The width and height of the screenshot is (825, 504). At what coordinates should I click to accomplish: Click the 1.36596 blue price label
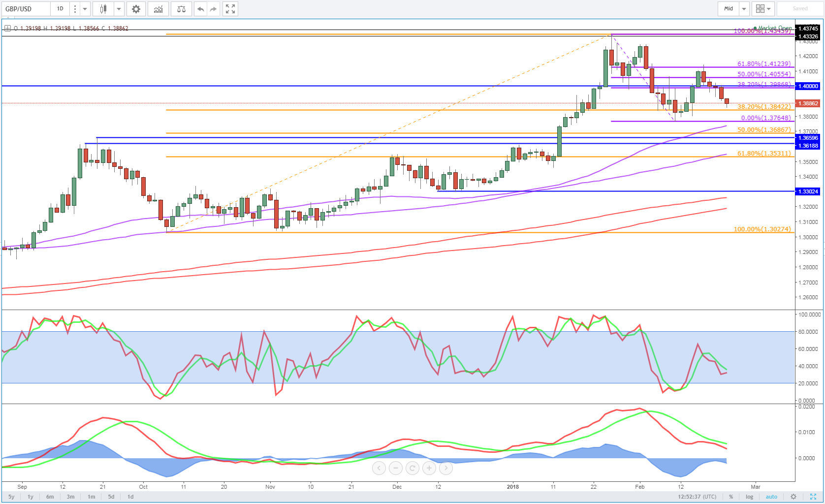pyautogui.click(x=808, y=138)
